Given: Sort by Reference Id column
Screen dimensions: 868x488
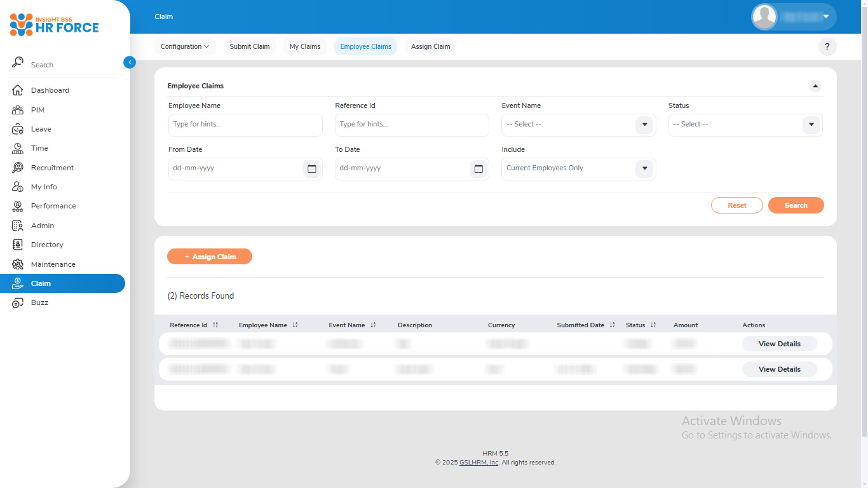Looking at the screenshot, I should pyautogui.click(x=215, y=325).
